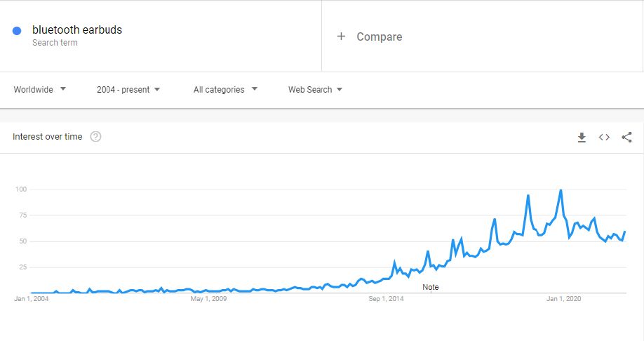Click the highest peak of the trend line

click(x=561, y=190)
